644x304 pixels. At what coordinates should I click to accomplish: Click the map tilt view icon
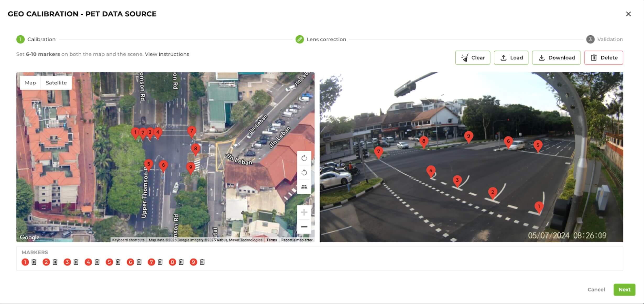click(304, 187)
